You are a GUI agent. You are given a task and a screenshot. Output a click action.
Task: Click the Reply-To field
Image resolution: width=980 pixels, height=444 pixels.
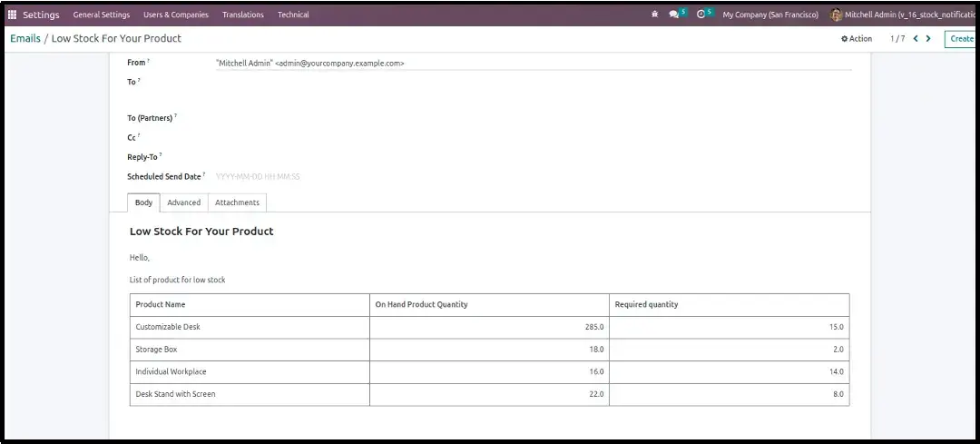(534, 157)
